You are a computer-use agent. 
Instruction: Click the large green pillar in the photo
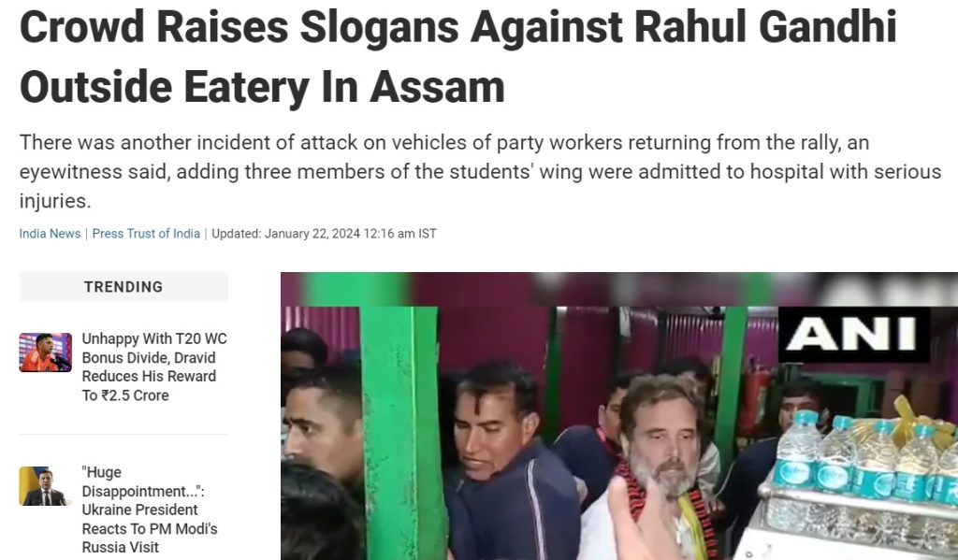400,432
